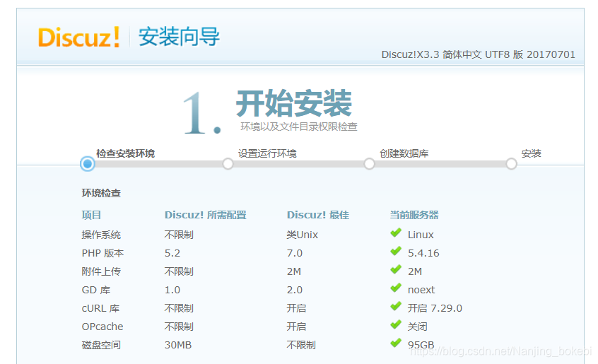Screen dimensions: 598x364
Task: Click the green checkmark beside 开启 7.29.0
Action: (396, 306)
